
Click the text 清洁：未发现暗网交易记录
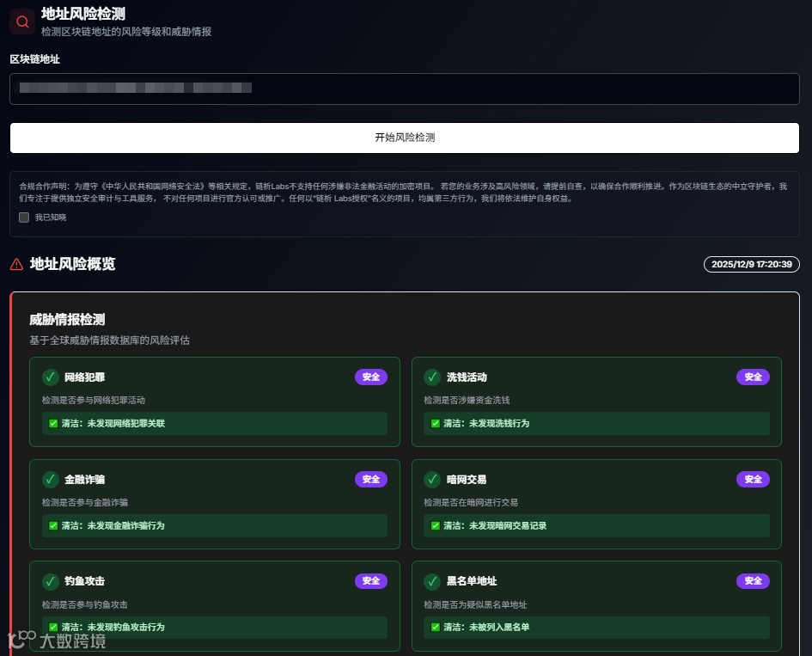coord(495,525)
